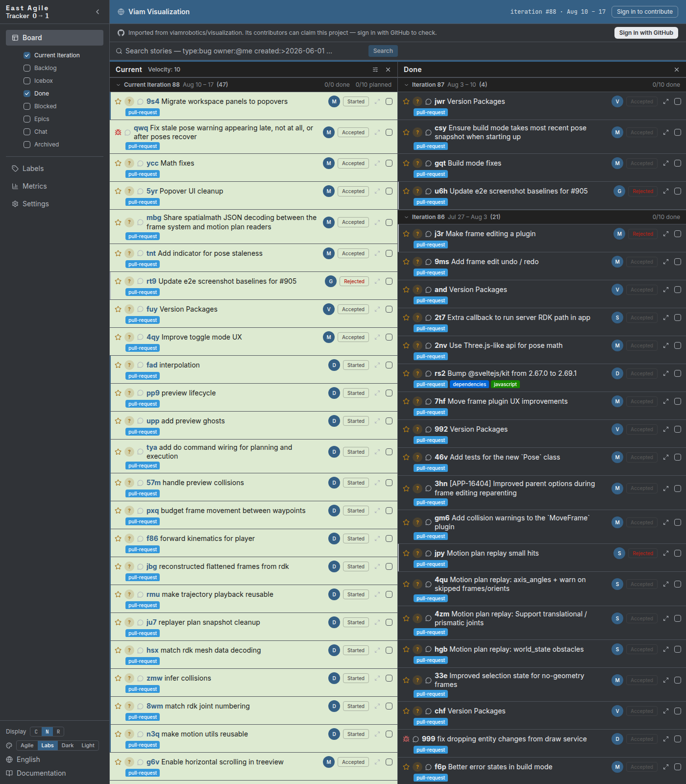Collapse the Current Iteration 88 group
This screenshot has height=784, width=686.
click(x=118, y=85)
